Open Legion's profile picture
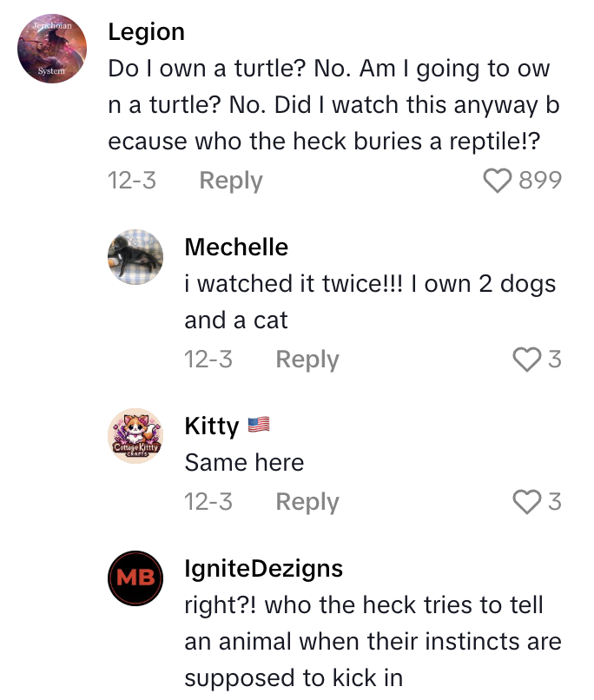594x700 pixels. tap(51, 48)
